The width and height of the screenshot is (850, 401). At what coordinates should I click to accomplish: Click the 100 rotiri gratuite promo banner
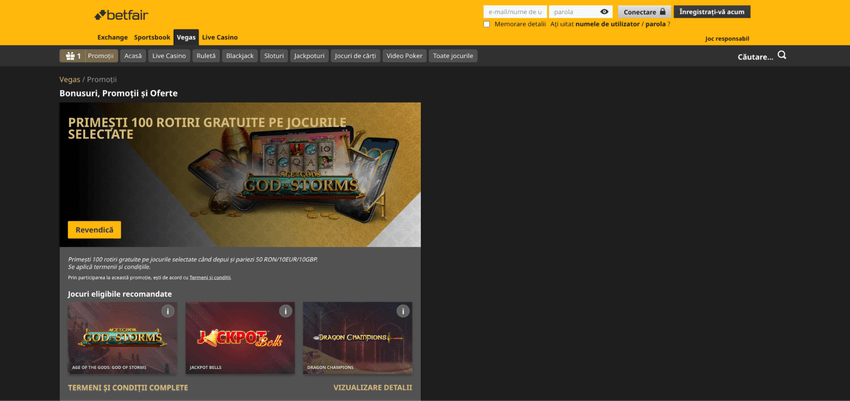pos(240,174)
